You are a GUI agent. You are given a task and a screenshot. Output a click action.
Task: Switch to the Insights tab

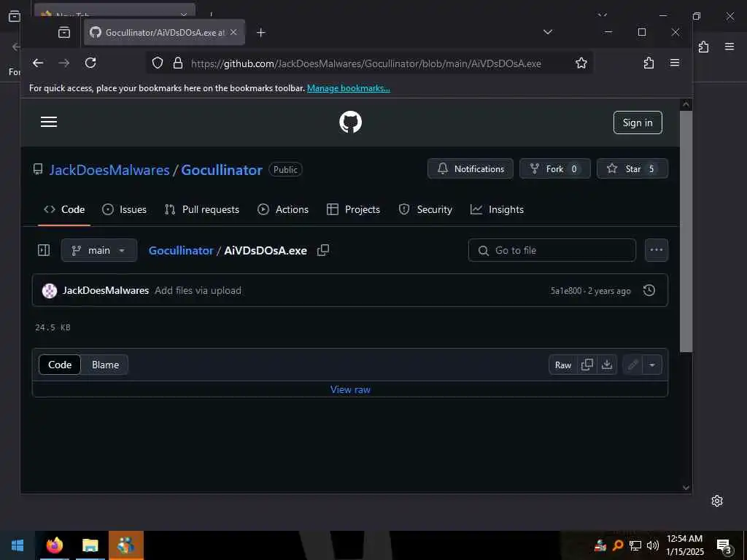tap(497, 209)
